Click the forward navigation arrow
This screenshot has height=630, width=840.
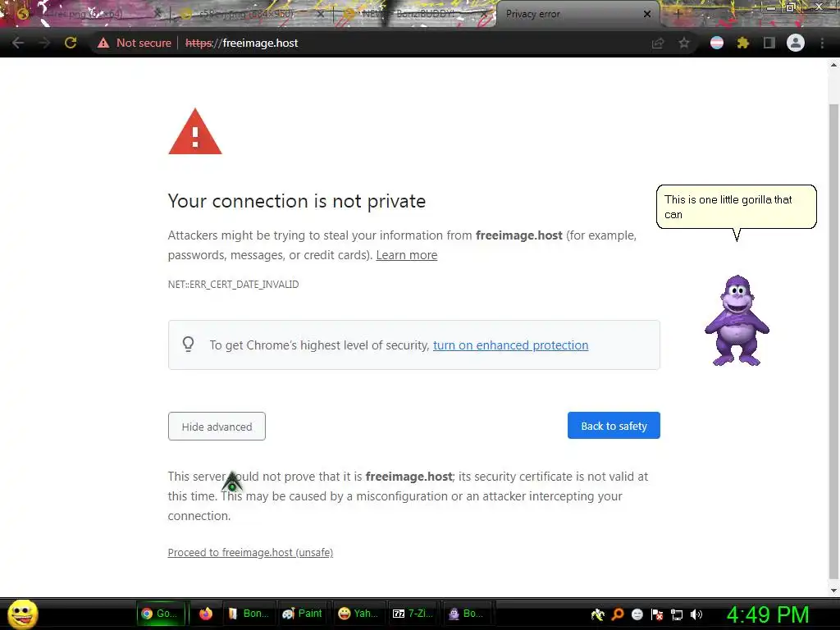(x=44, y=43)
